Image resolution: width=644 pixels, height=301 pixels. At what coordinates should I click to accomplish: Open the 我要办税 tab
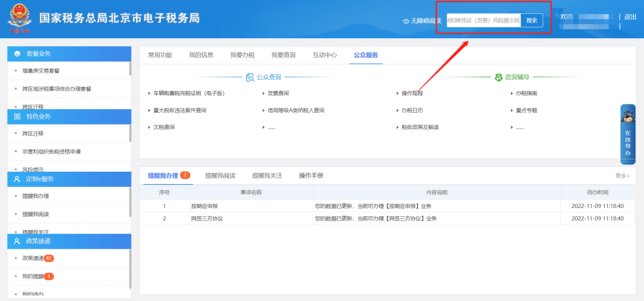[242, 55]
